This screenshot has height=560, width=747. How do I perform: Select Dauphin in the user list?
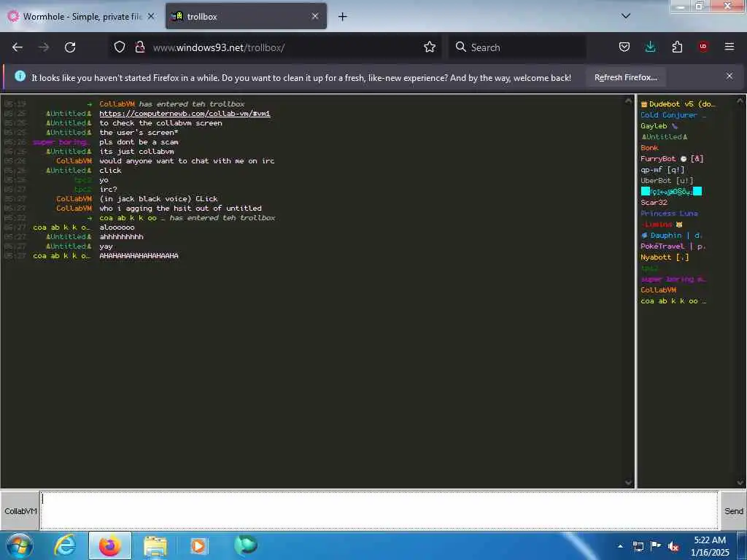tap(671, 236)
